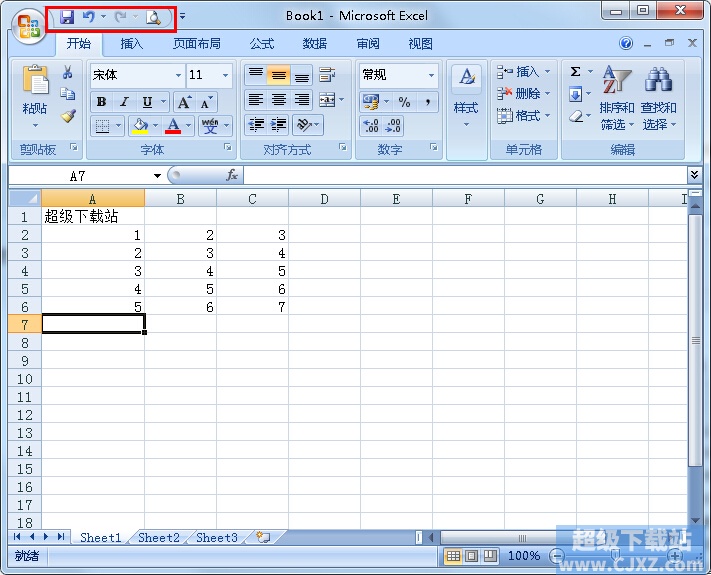Open the 审阅 ribbon tab
Screen dimensions: 711x575
pyautogui.click(x=368, y=44)
